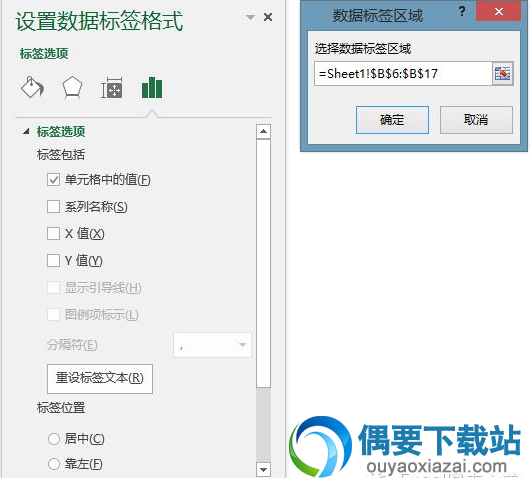Select the Label Options bar chart icon
Image resolution: width=532 pixels, height=478 pixels.
point(152,88)
